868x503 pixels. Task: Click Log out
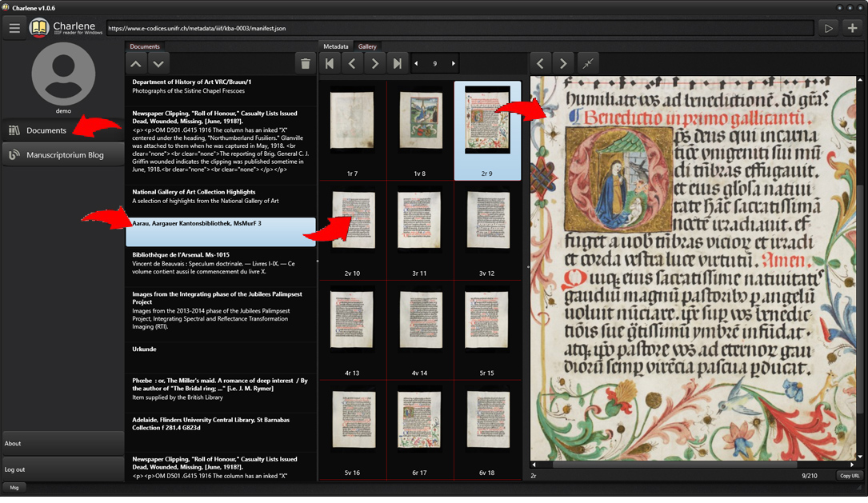(62, 469)
